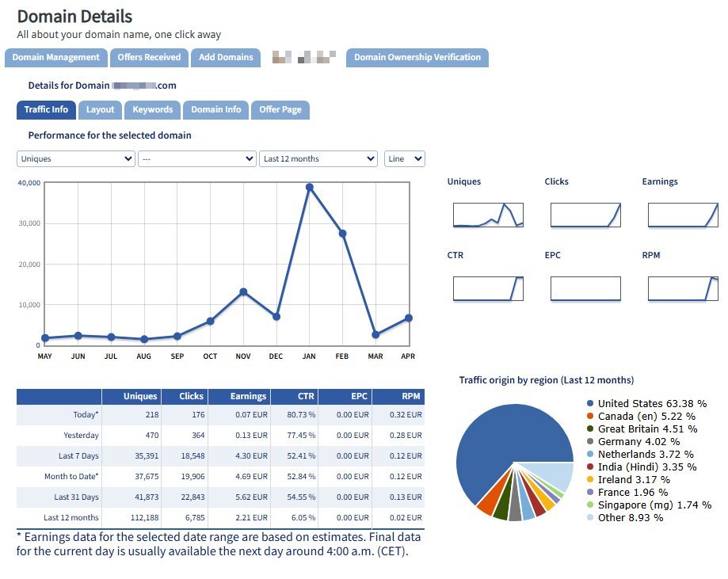Viewport: 728px width, 579px height.
Task: Select the EPC mini chart thumbnail
Action: point(586,289)
